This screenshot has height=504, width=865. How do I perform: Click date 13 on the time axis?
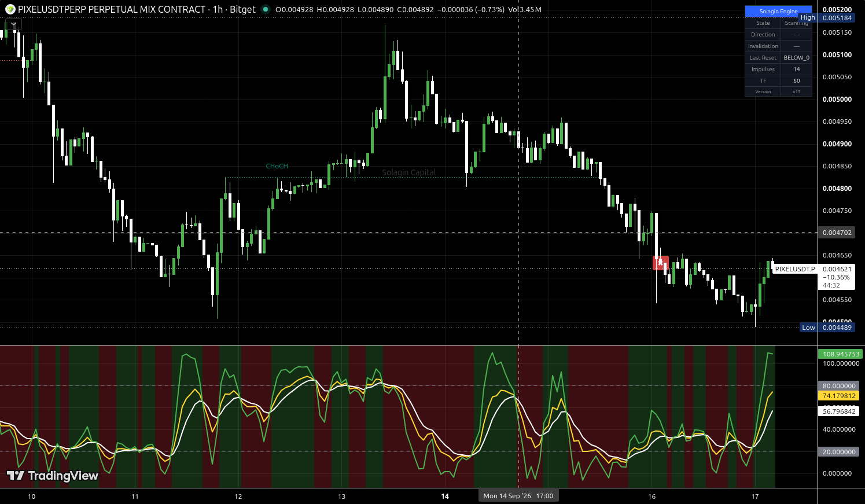click(x=341, y=496)
